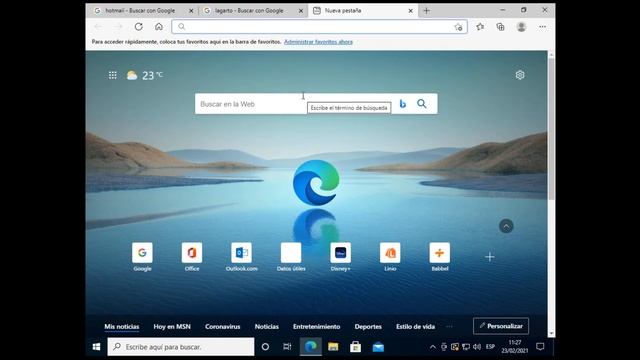Viewport: 640px width, 360px height.
Task: Open the Google quick link tile
Action: pyautogui.click(x=142, y=257)
